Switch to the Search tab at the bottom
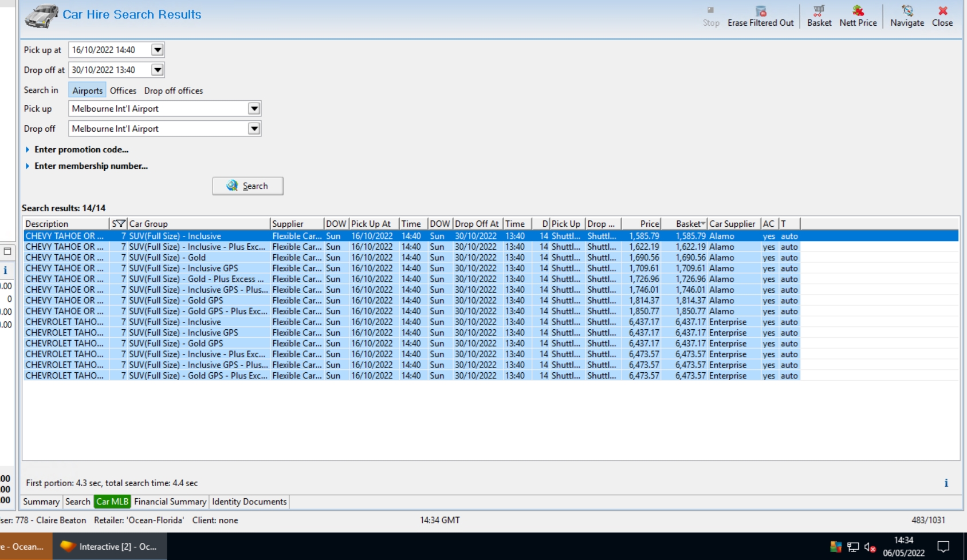Viewport: 967px width, 560px height. click(78, 502)
